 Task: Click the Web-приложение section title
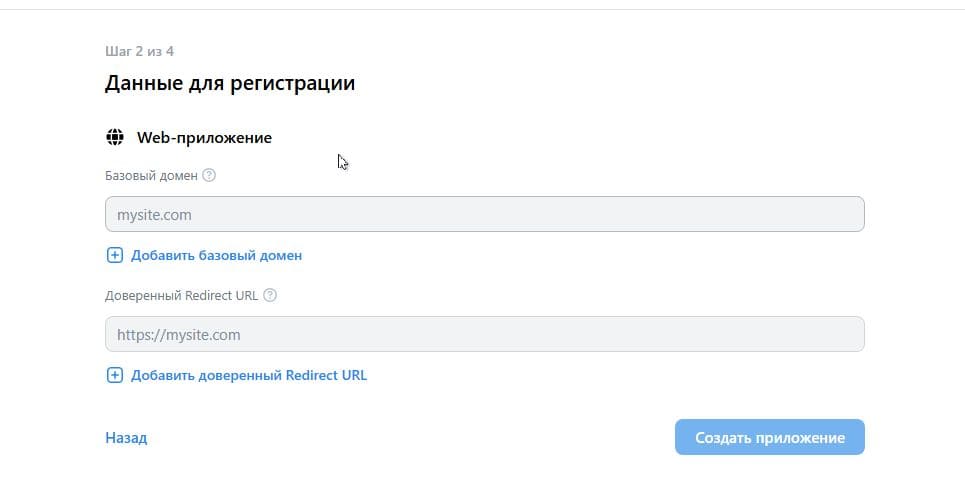coord(204,137)
